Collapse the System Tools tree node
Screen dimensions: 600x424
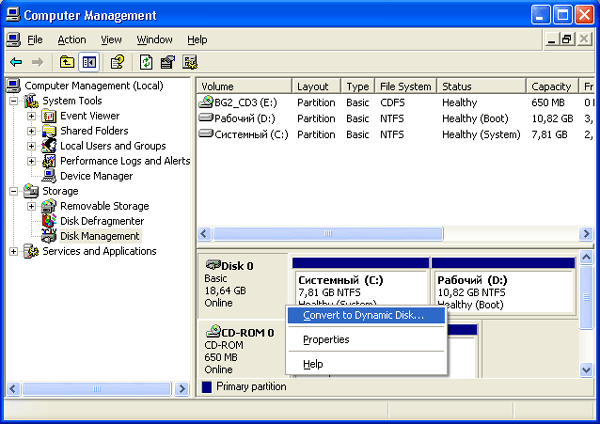point(14,101)
